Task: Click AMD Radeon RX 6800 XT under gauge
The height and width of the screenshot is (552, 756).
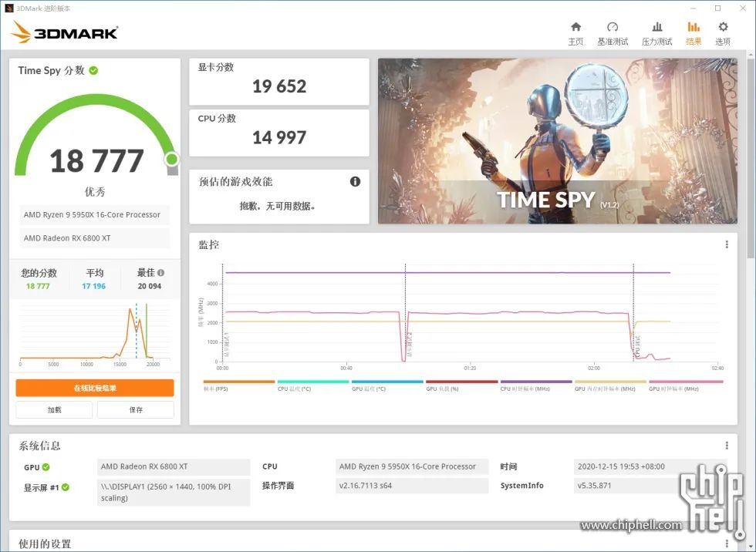Action: [x=94, y=238]
